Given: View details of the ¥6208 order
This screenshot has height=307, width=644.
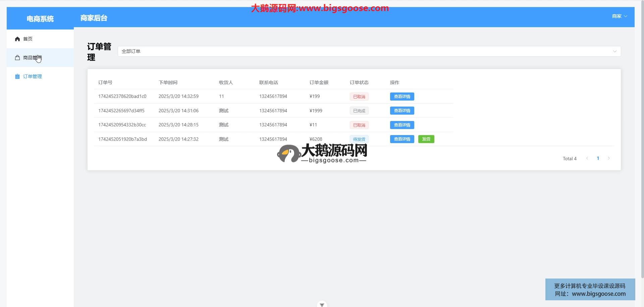Looking at the screenshot, I should click(x=402, y=139).
